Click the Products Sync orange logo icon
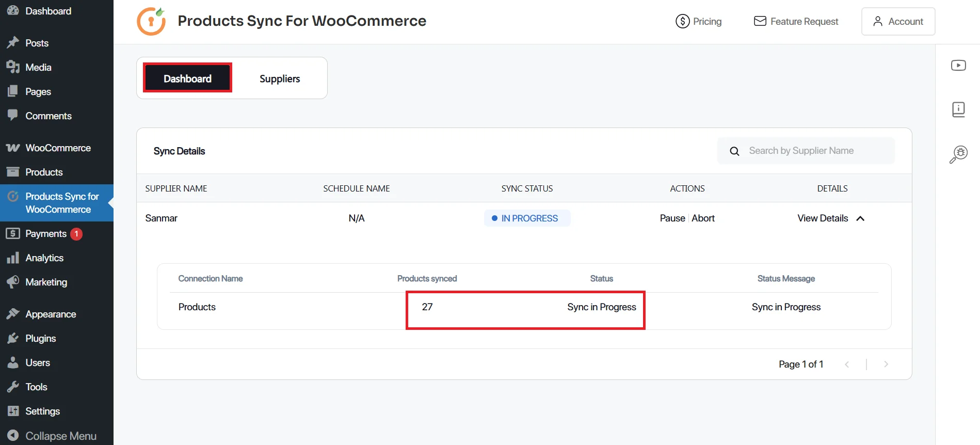 (151, 21)
